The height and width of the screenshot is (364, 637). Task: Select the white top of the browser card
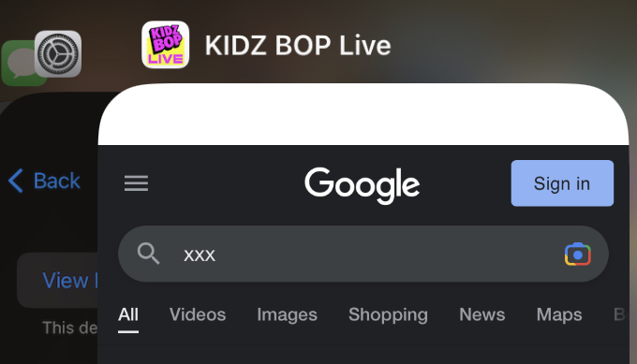pyautogui.click(x=363, y=114)
